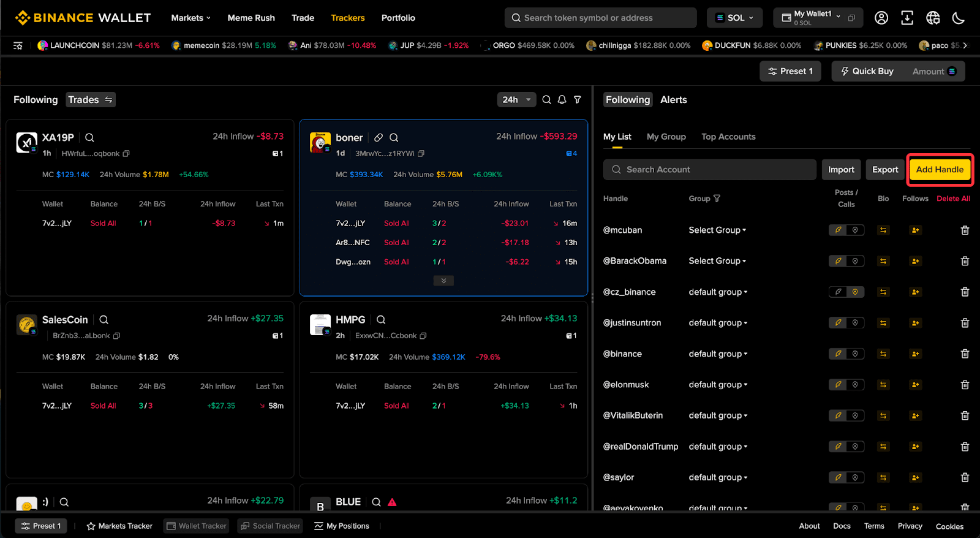The height and width of the screenshot is (538, 980).
Task: Toggle Posts feather for @mcuban
Action: [x=838, y=230]
